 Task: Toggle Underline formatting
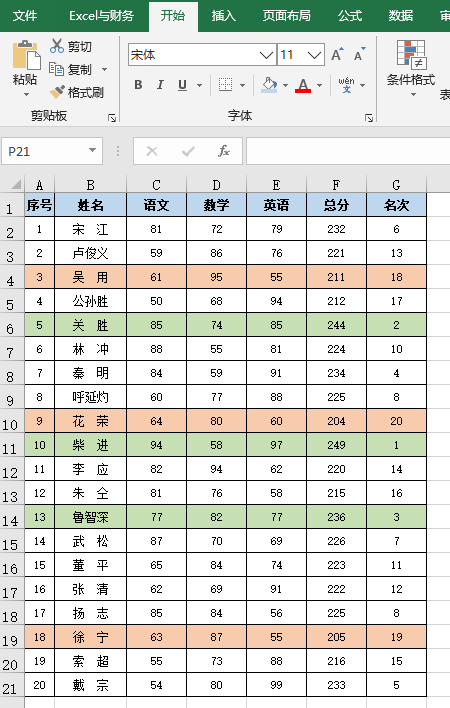[182, 84]
